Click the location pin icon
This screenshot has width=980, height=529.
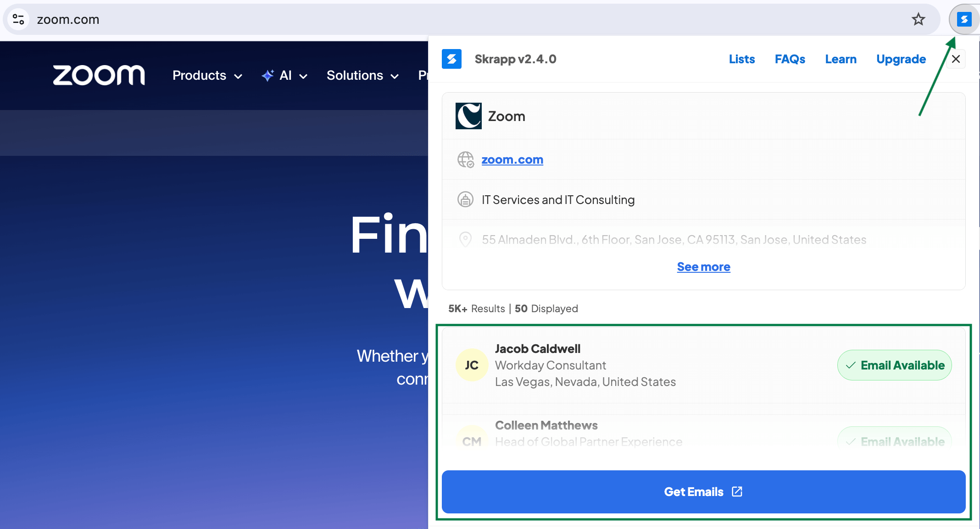coord(465,239)
